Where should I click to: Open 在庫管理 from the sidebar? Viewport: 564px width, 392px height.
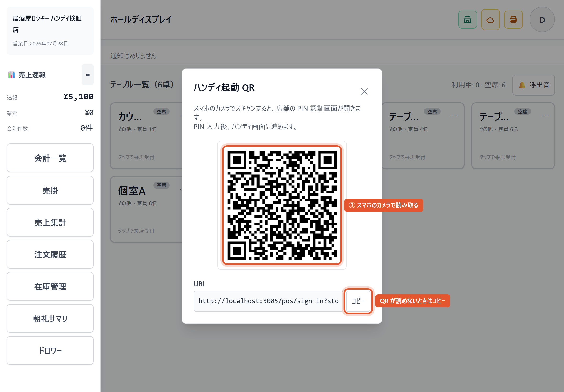[x=50, y=286]
